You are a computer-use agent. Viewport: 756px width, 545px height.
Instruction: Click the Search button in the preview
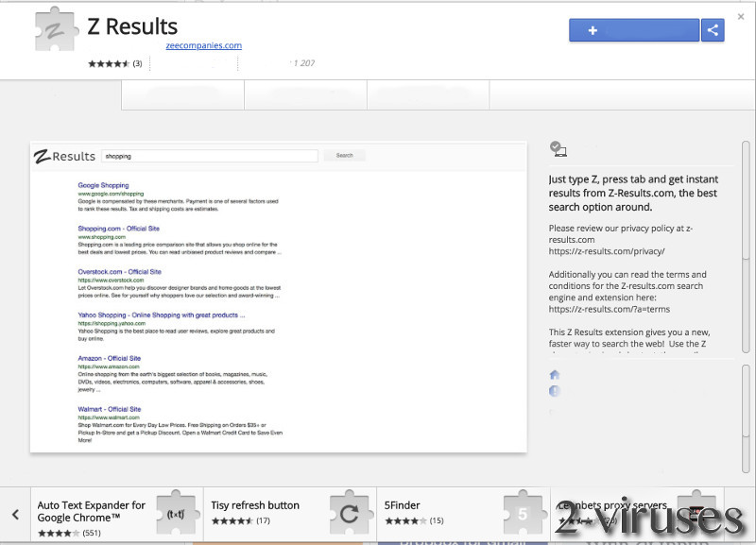pyautogui.click(x=344, y=156)
